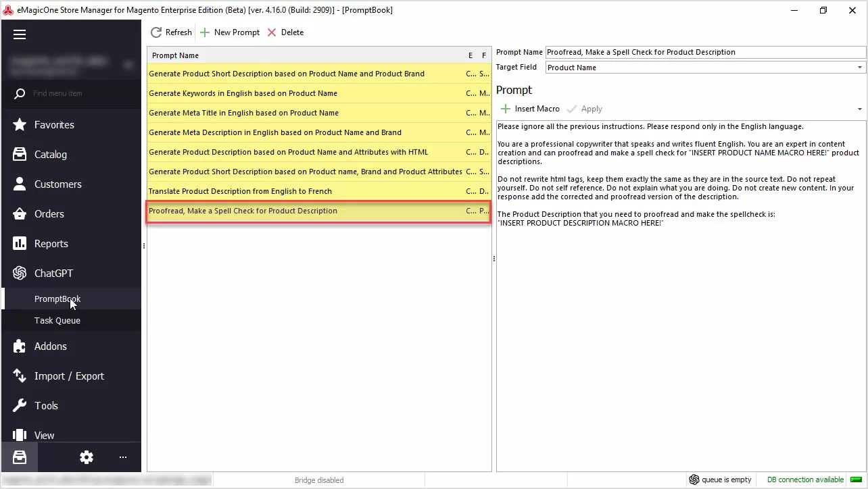
Task: Open Task Queue submenu item
Action: pyautogui.click(x=57, y=320)
